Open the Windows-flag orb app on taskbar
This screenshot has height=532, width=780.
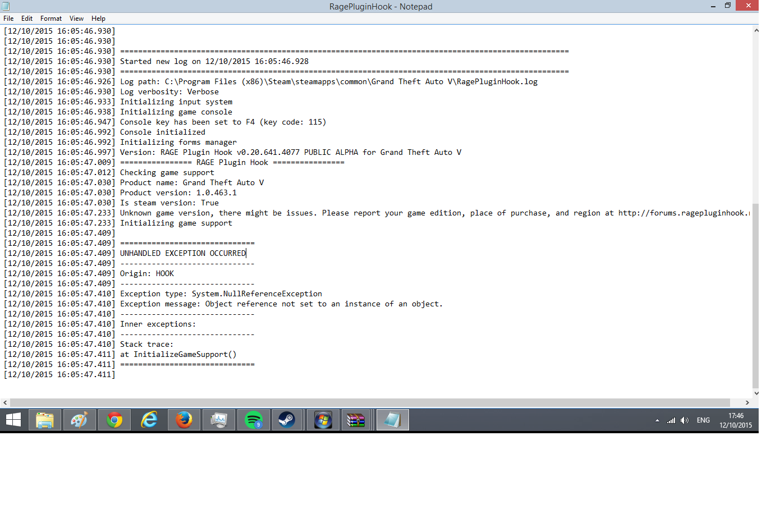323,420
